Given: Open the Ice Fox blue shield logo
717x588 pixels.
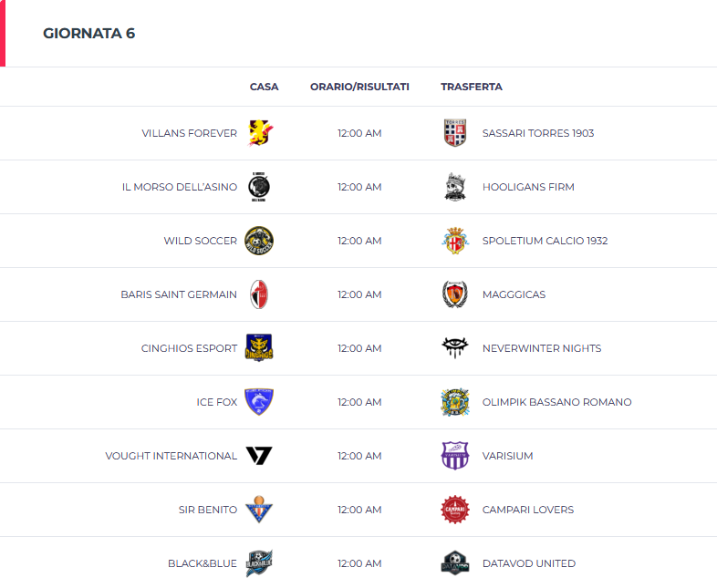Looking at the screenshot, I should (x=259, y=402).
